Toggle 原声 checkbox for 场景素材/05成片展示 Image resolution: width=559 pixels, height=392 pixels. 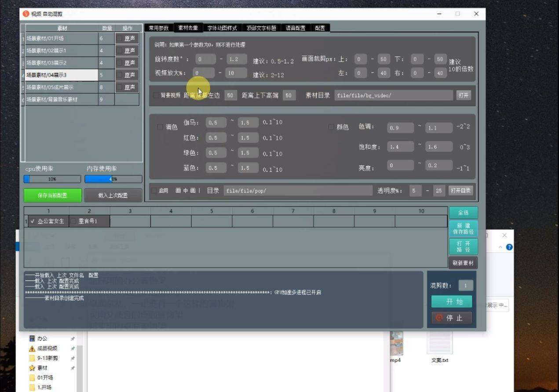coord(120,87)
